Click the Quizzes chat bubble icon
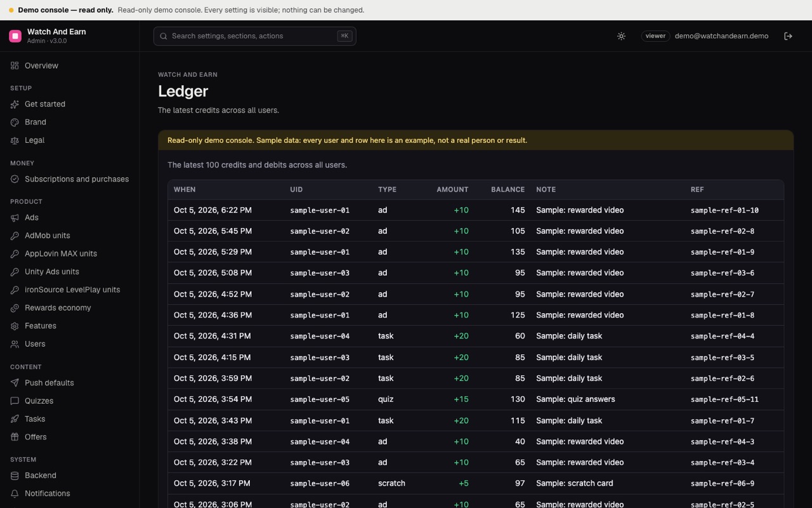Image resolution: width=812 pixels, height=508 pixels. [15, 401]
